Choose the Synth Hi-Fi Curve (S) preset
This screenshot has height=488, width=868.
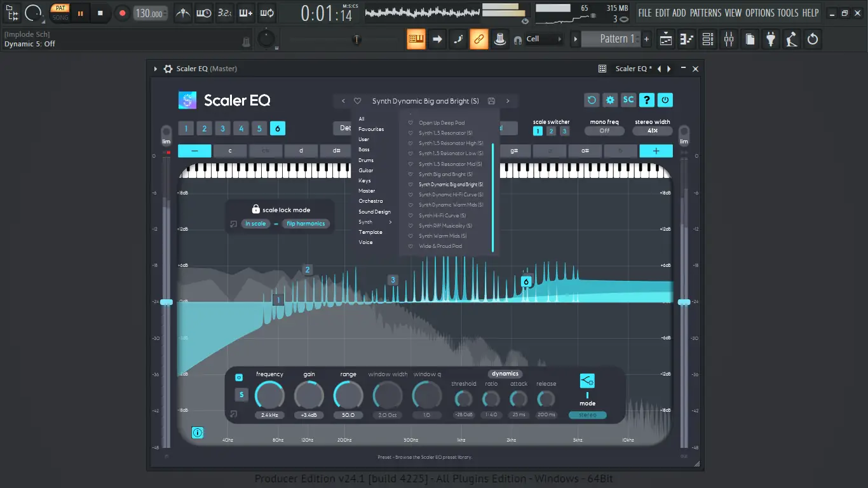[x=442, y=215]
